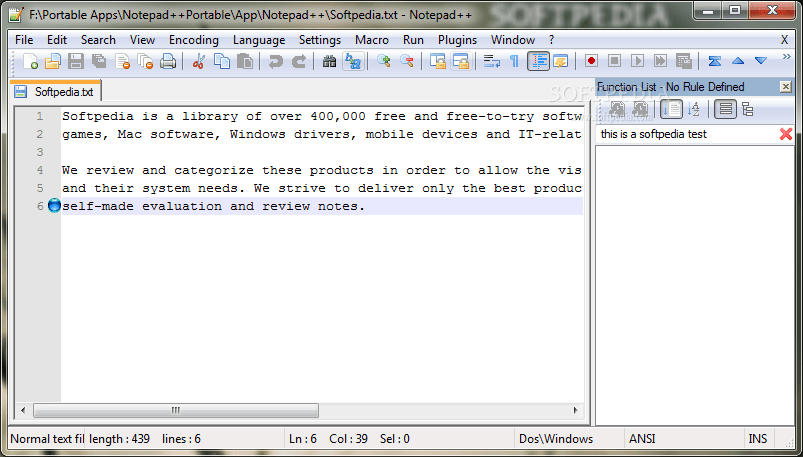Stop macro recording with the square button

pos(614,61)
